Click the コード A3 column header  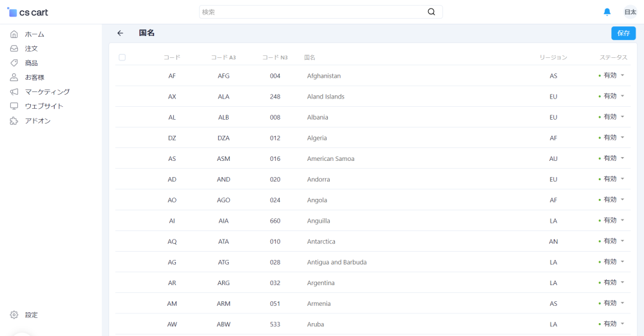(x=223, y=57)
